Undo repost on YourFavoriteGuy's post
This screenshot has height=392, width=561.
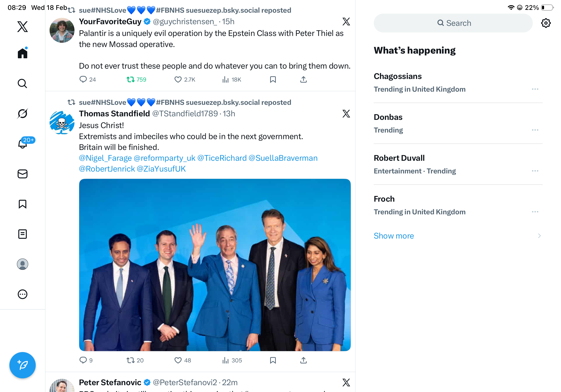point(131,80)
